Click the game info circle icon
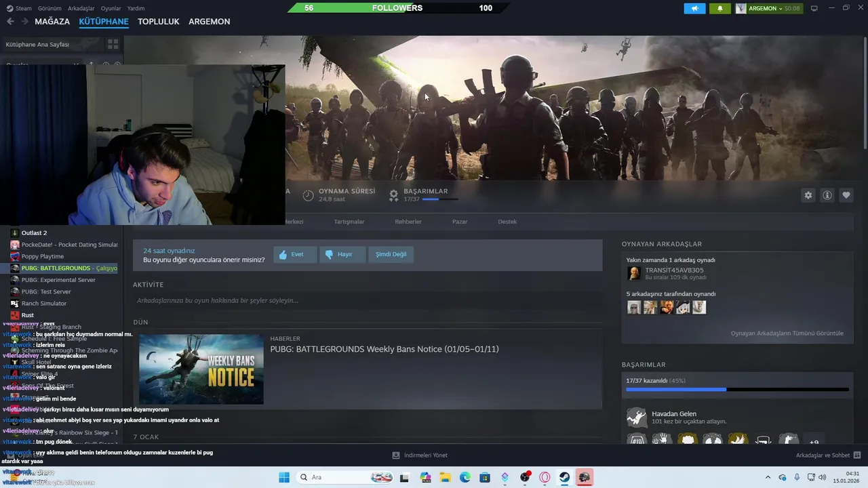Image resolution: width=868 pixels, height=488 pixels. click(x=827, y=195)
